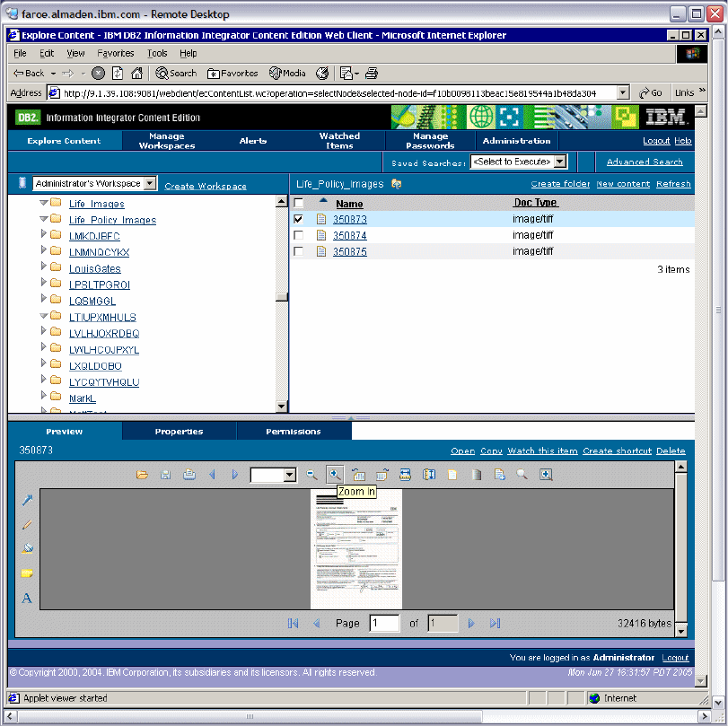Check the checkbox for document 350875
This screenshot has width=728, height=726.
(299, 251)
